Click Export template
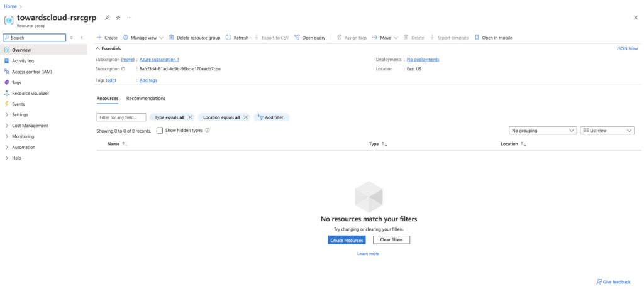The width and height of the screenshot is (644, 289). (449, 38)
